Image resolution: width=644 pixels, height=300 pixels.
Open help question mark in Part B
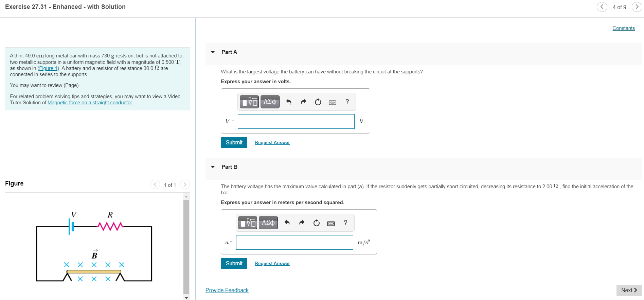click(345, 223)
